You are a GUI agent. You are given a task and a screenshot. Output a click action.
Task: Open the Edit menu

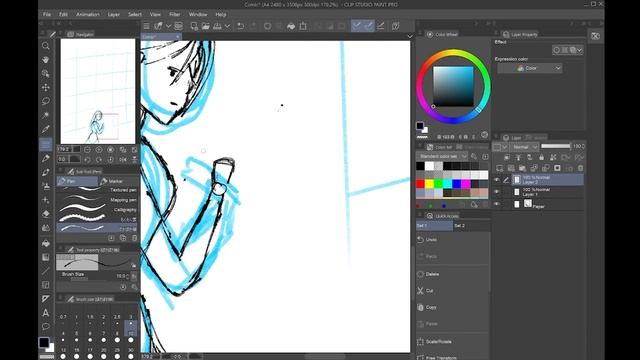(63, 14)
